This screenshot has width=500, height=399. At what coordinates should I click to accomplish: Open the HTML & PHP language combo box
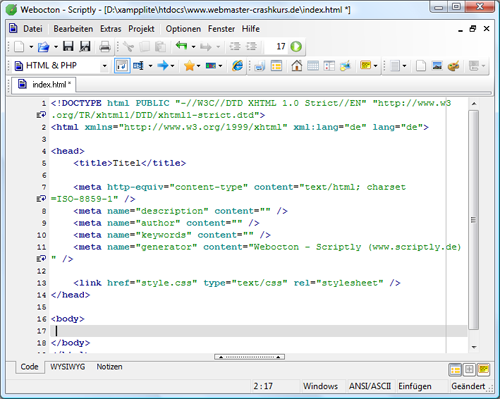(61, 66)
